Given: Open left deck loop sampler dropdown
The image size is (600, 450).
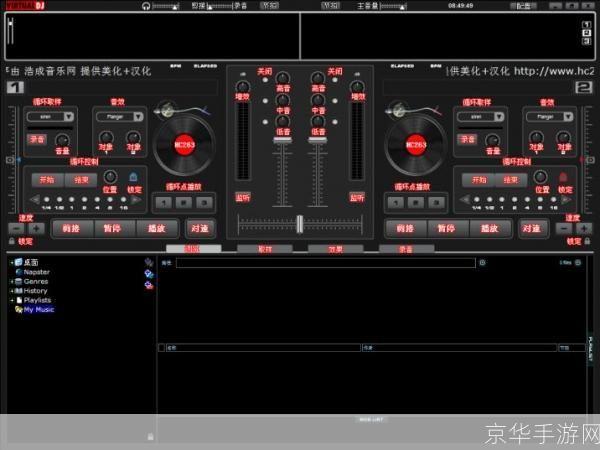Looking at the screenshot, I should [x=69, y=116].
